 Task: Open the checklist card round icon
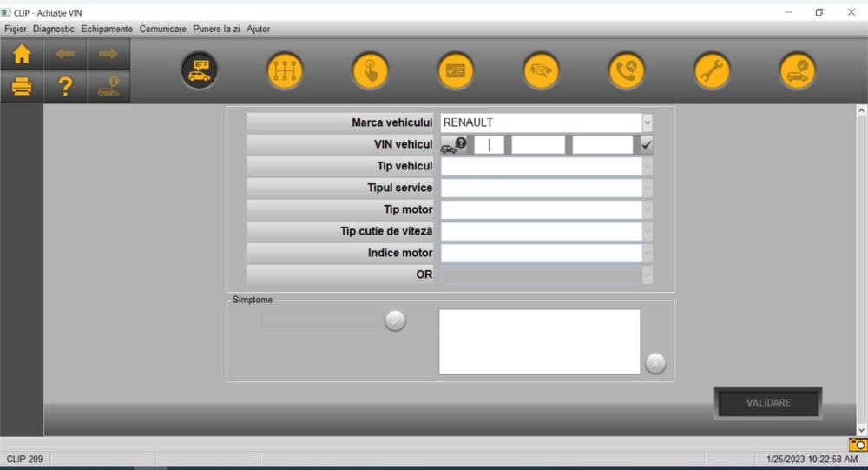[456, 71]
